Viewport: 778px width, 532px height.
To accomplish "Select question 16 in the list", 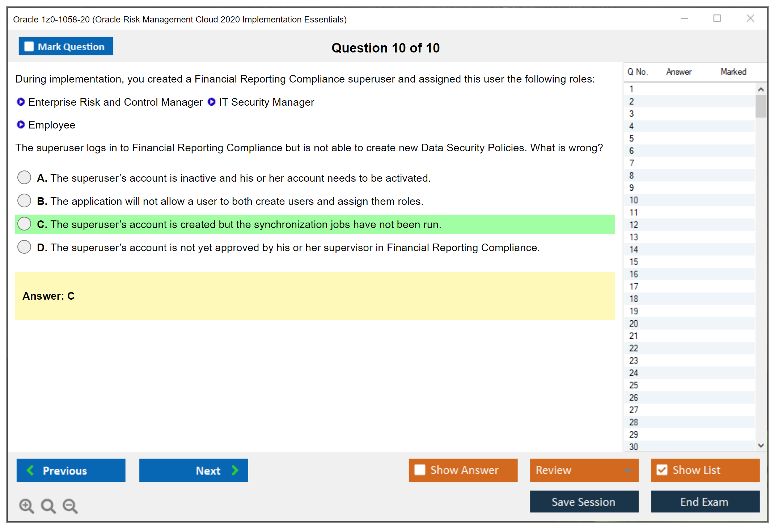I will click(x=689, y=274).
